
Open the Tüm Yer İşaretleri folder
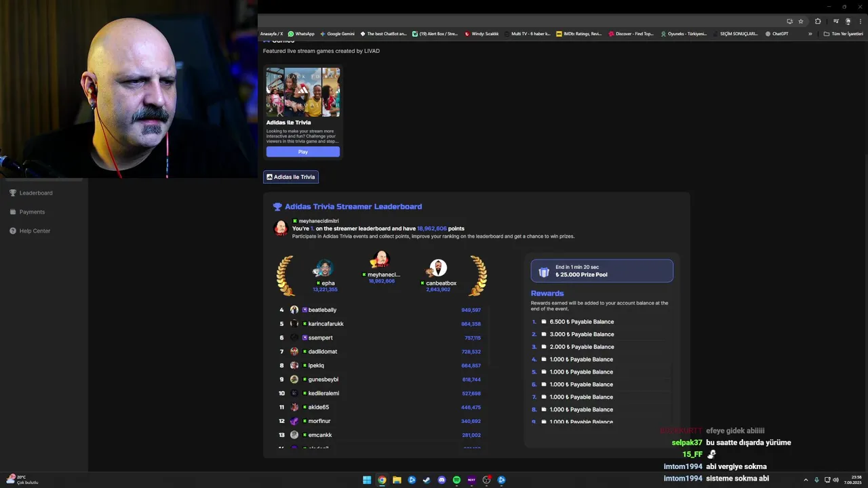843,33
